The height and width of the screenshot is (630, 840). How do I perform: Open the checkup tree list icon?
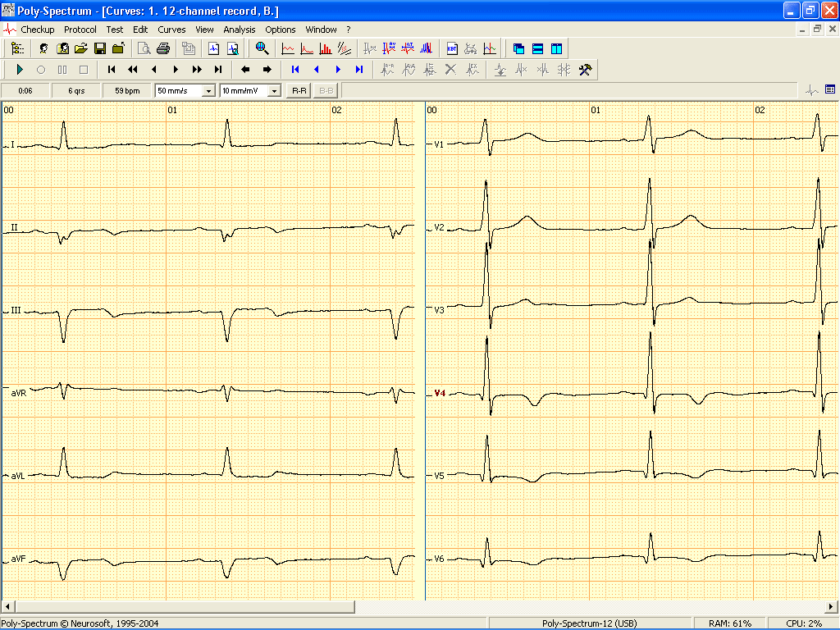(18, 48)
